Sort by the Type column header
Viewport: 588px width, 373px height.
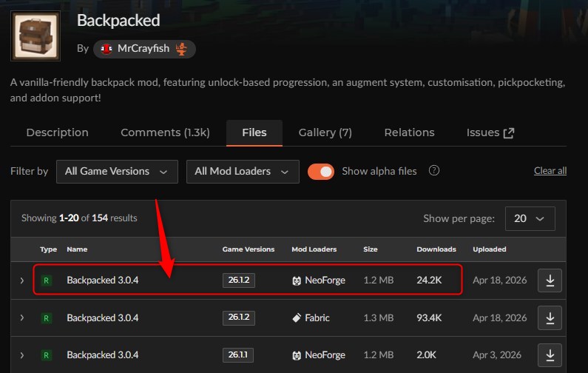click(x=48, y=249)
